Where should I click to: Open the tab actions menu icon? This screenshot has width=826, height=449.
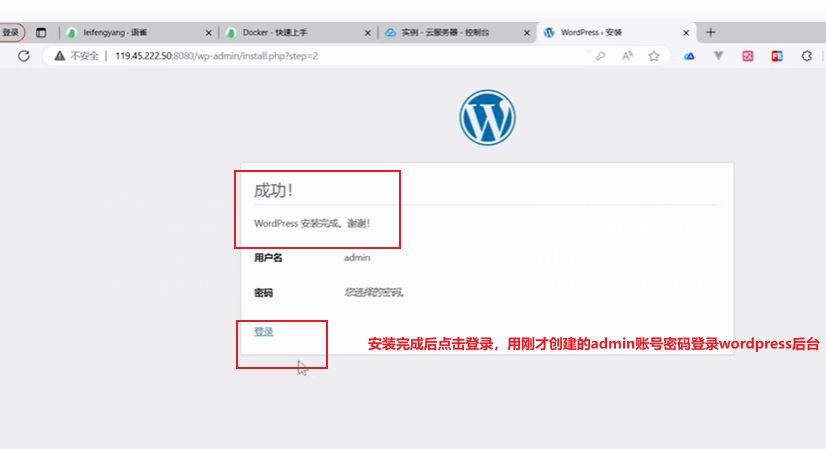click(41, 33)
